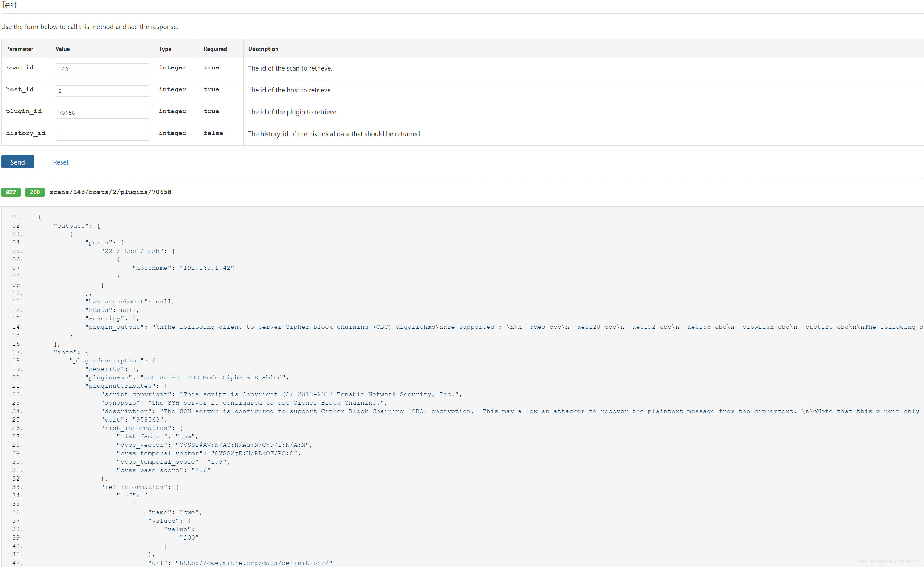Click the Required column header
This screenshot has height=567, width=924.
[x=215, y=49]
